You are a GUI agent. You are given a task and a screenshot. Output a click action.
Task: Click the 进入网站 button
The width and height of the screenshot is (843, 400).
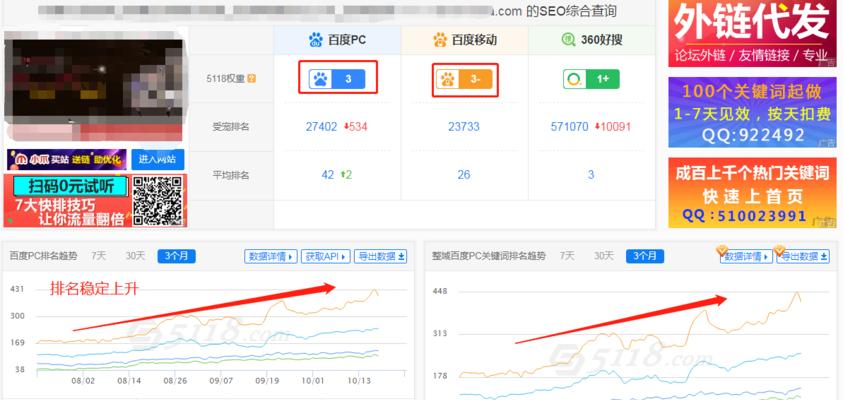point(158,160)
